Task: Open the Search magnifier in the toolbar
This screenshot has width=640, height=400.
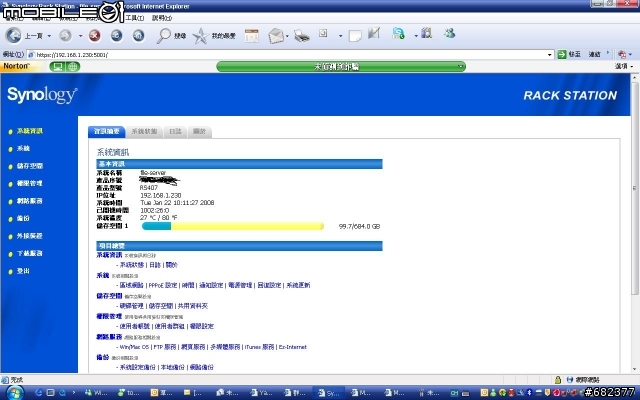Action: (x=163, y=36)
